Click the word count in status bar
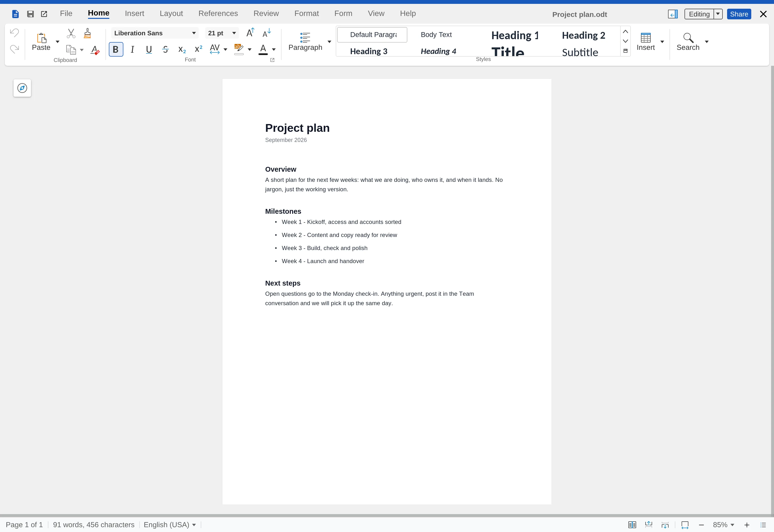 click(x=94, y=525)
